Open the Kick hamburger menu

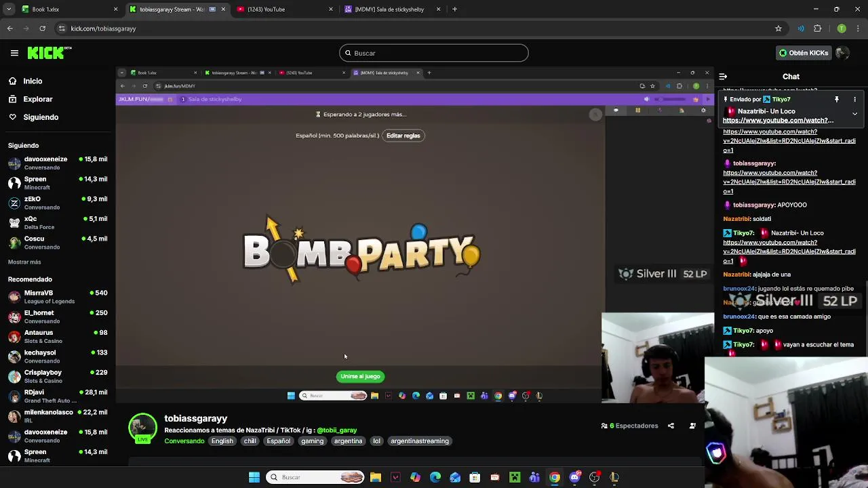[x=14, y=53]
